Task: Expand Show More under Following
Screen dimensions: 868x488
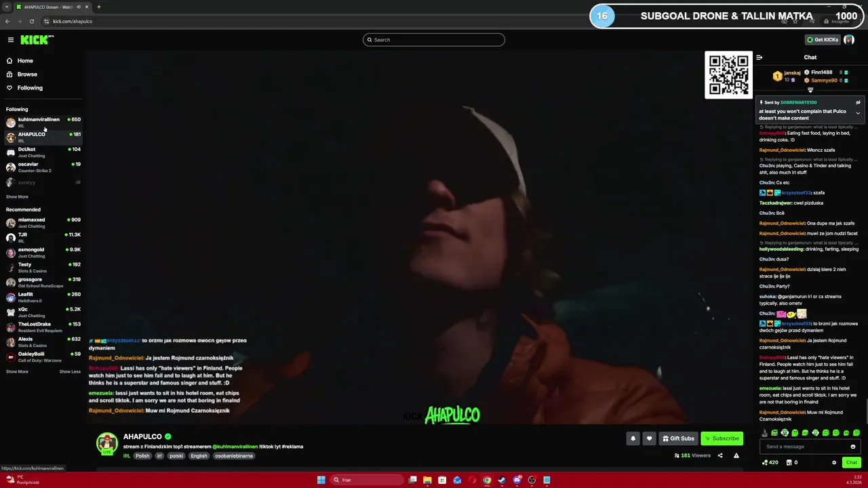Action: [17, 197]
